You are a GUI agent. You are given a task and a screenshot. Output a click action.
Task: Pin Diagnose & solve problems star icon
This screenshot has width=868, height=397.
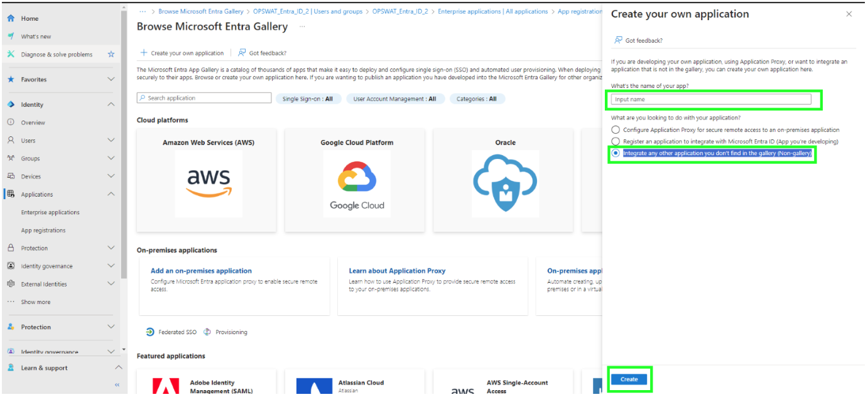click(111, 55)
